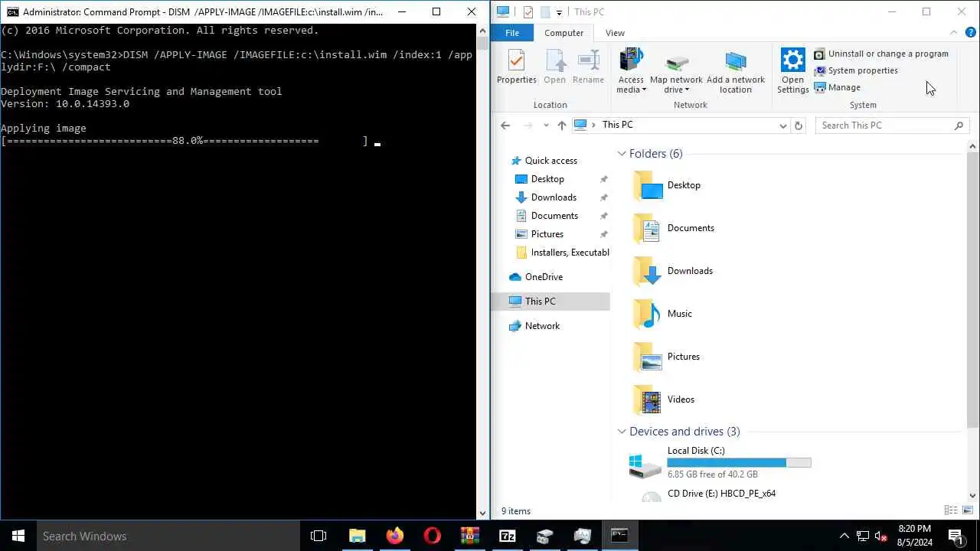Launch Opera from the taskbar

pyautogui.click(x=432, y=536)
